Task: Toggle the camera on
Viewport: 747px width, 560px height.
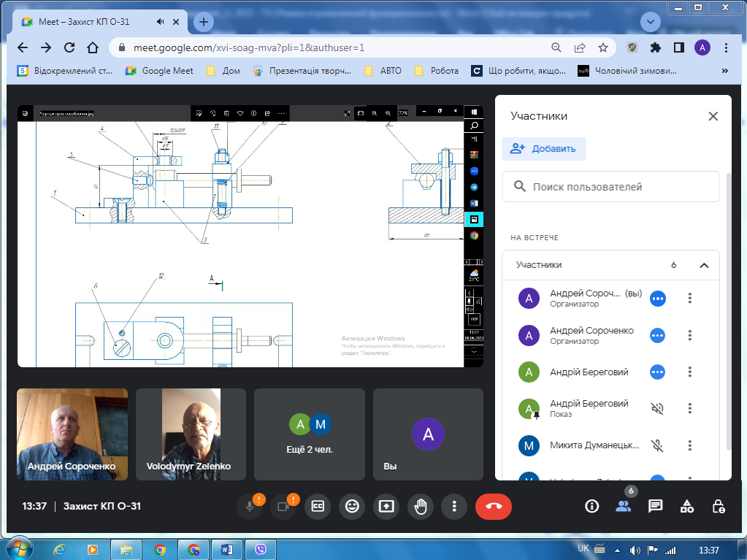Action: coord(283,507)
